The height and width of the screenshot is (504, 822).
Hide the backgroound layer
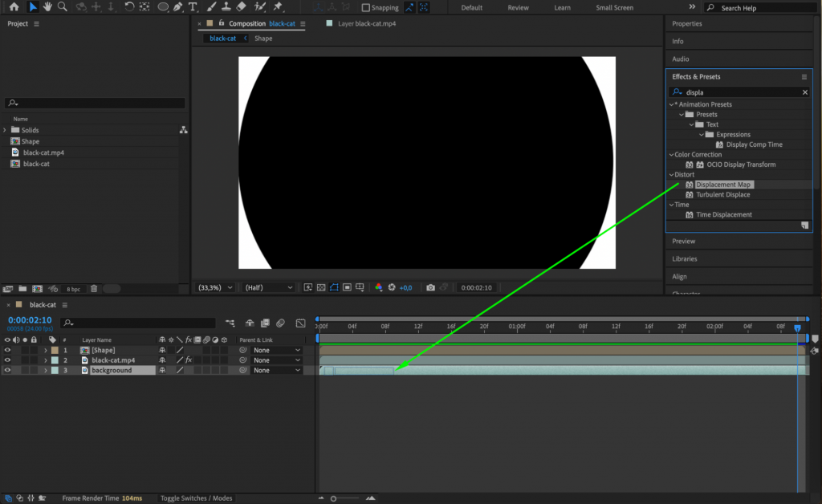coord(6,370)
